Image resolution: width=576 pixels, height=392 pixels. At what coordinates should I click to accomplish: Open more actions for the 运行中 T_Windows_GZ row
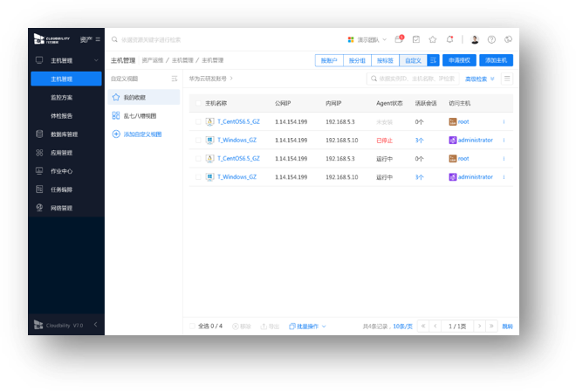[504, 176]
